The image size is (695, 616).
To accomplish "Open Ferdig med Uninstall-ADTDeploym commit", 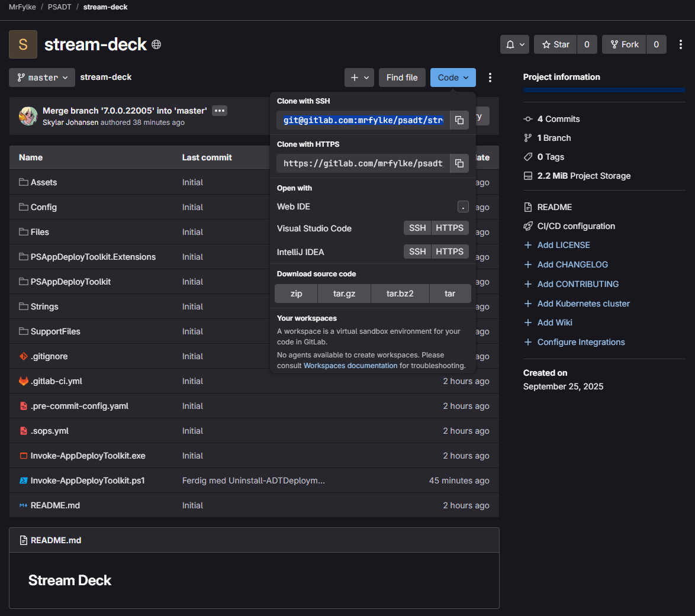I will [x=253, y=480].
